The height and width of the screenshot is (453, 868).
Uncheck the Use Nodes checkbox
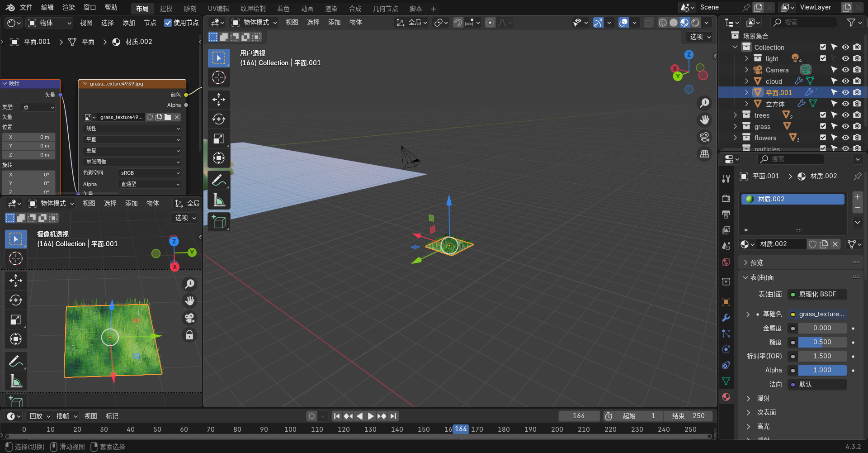(x=168, y=23)
